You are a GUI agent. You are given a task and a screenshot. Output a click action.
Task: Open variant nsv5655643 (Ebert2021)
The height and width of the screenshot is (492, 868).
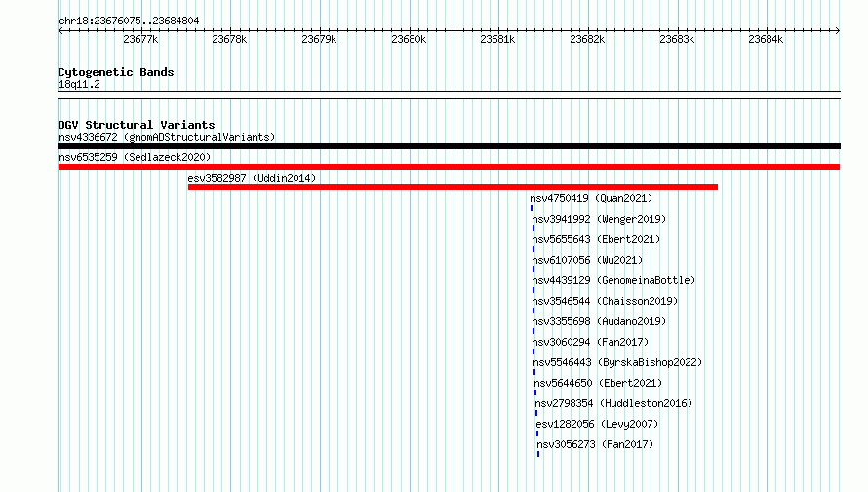[596, 239]
